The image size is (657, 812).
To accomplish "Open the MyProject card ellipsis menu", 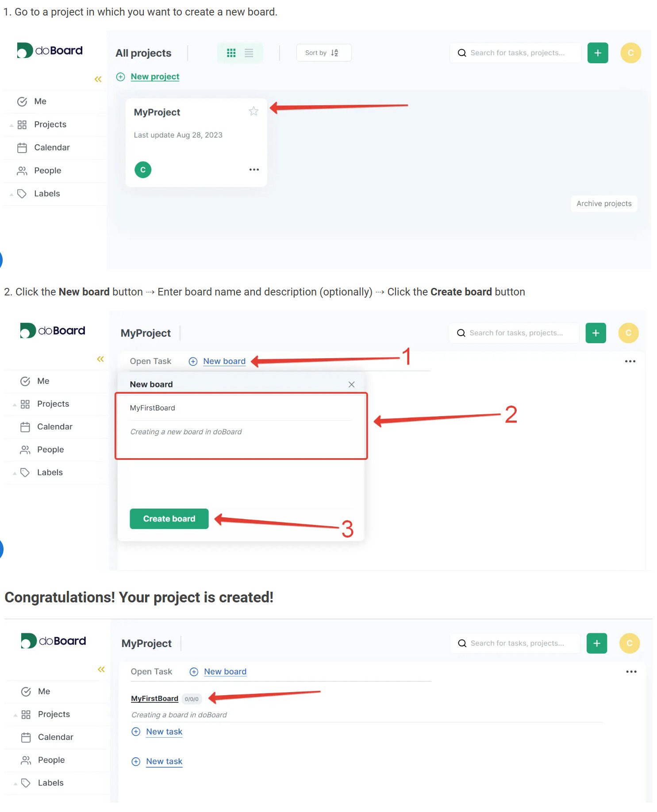I will point(254,169).
